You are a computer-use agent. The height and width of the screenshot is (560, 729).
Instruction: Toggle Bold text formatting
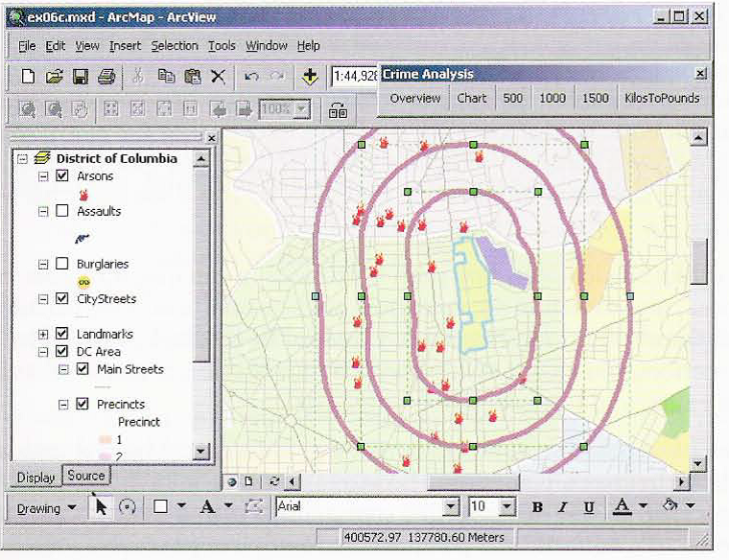[x=537, y=507]
